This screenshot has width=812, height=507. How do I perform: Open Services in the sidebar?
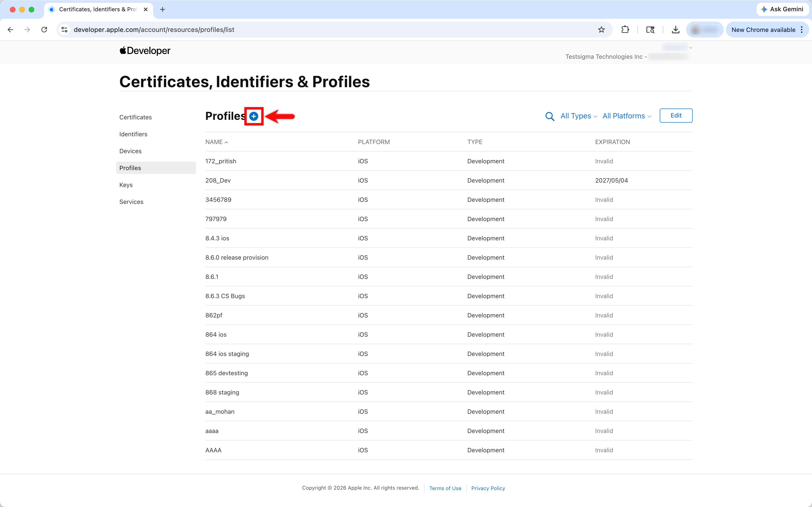pos(131,202)
